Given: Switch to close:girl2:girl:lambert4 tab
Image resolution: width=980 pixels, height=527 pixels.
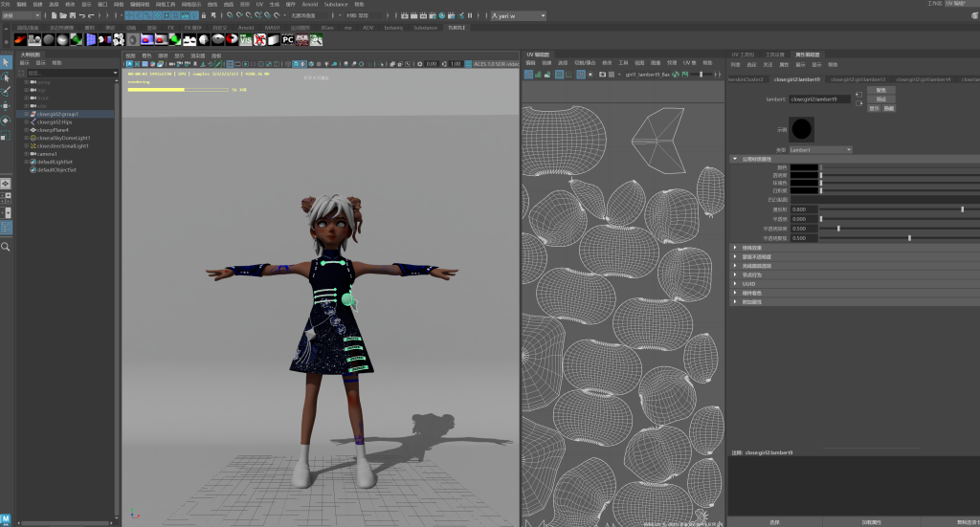Looking at the screenshot, I should 924,79.
